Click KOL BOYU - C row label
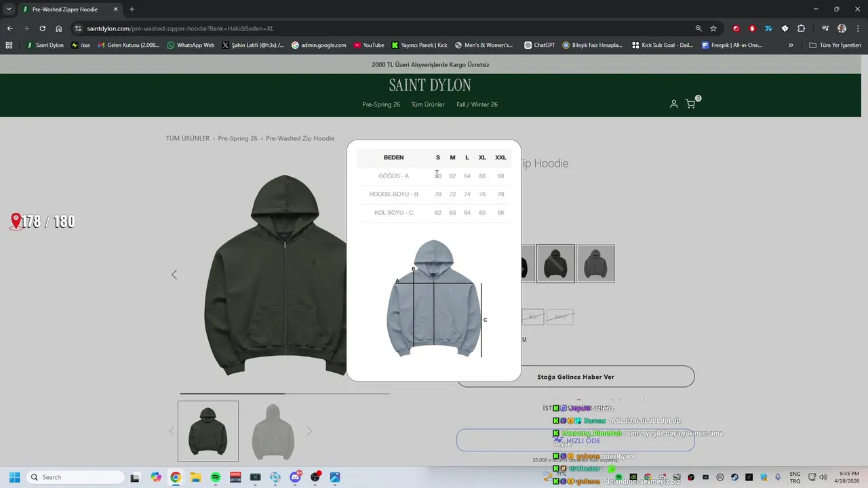Viewport: 868px width, 488px height. coord(394,213)
